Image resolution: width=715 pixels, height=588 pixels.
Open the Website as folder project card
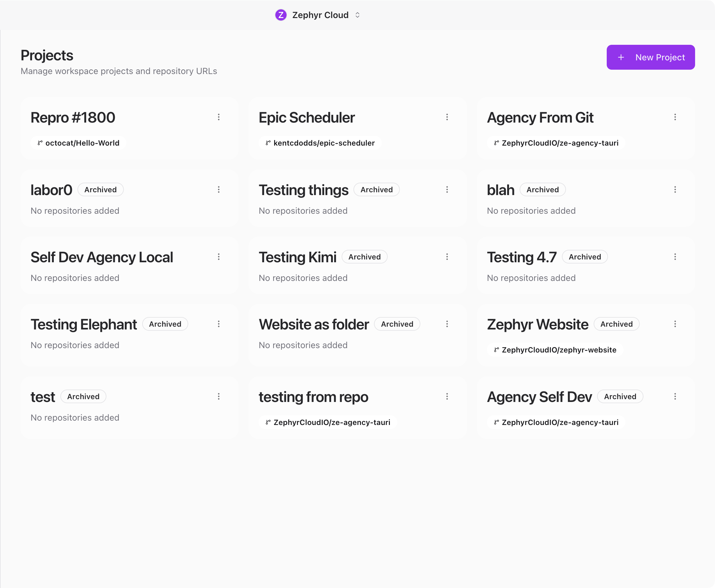pos(358,335)
